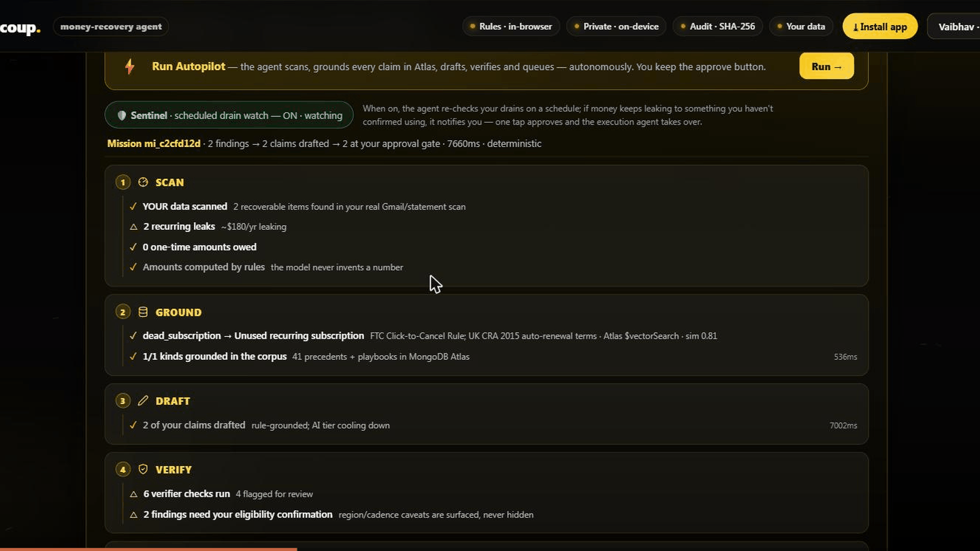Viewport: 980px width, 551px height.
Task: Click the money-recovery agent badge
Action: 111,27
